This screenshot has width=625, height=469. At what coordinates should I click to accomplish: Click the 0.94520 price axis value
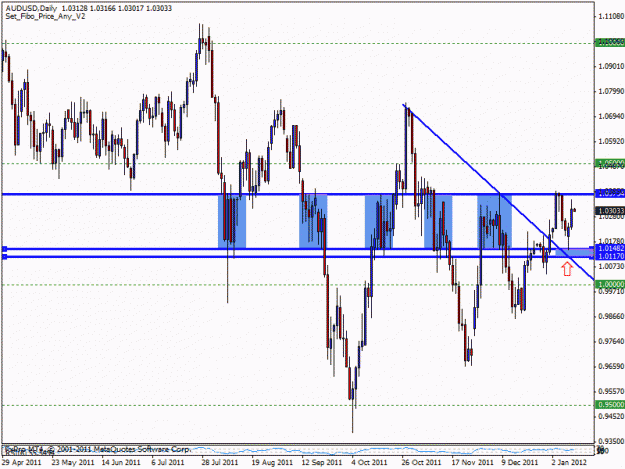pos(611,416)
